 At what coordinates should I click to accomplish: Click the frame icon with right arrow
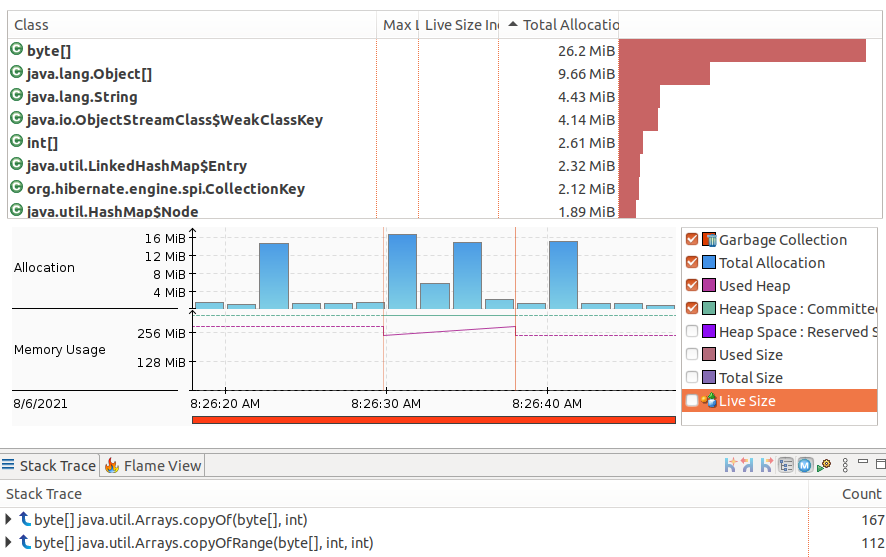(767, 465)
